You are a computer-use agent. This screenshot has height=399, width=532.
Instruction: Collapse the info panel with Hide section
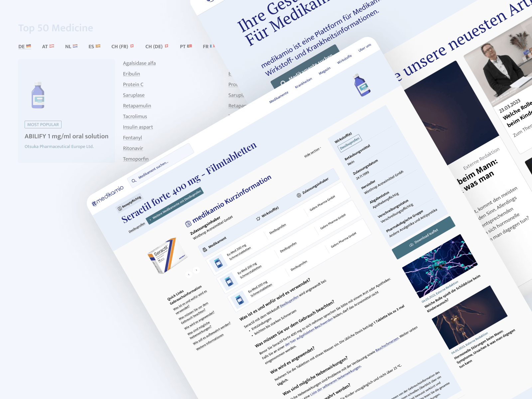[x=312, y=153]
